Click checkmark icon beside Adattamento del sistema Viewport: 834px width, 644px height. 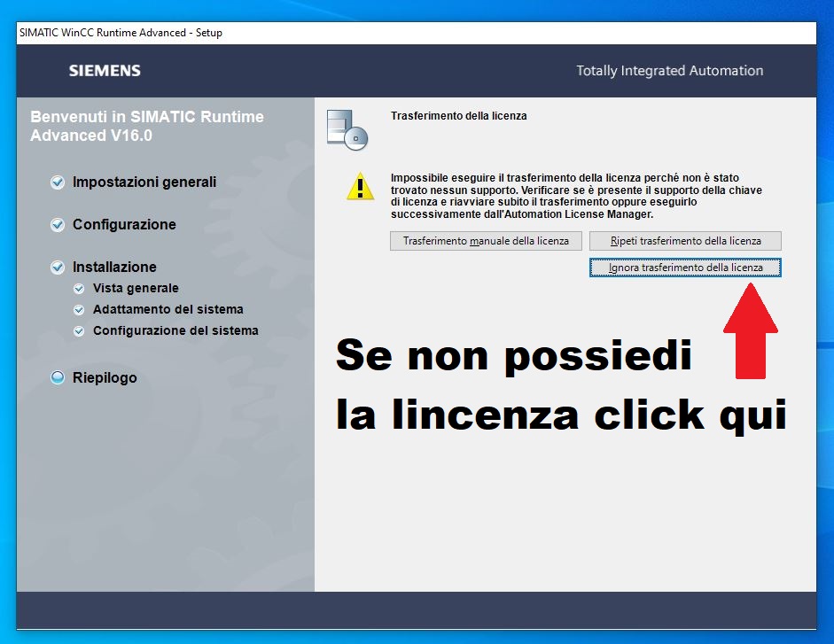click(x=79, y=310)
